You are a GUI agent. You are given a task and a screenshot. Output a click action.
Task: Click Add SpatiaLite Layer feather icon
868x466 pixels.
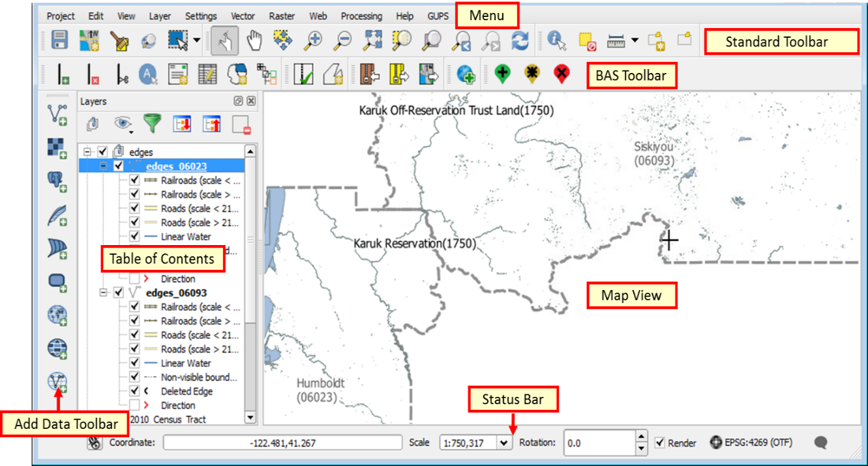pyautogui.click(x=57, y=215)
